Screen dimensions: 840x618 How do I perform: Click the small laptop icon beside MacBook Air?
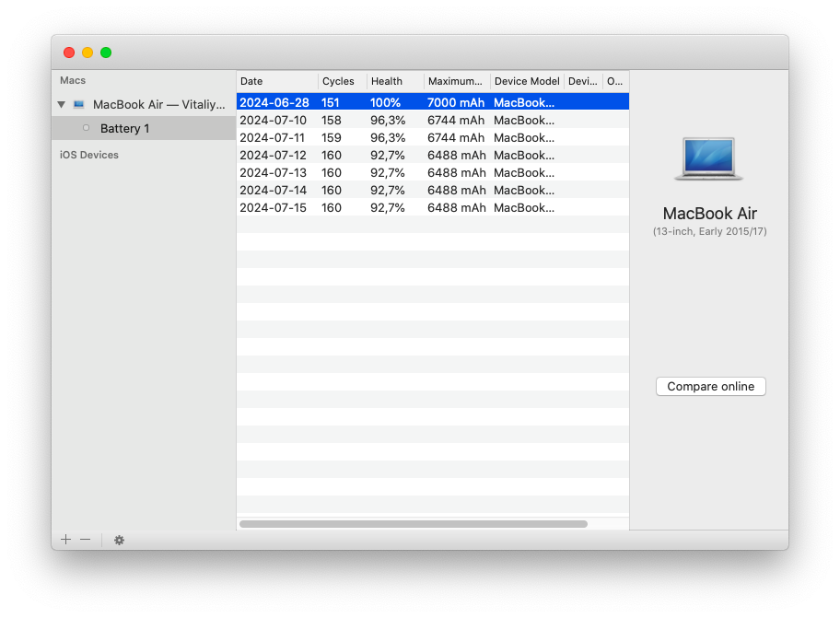(79, 104)
